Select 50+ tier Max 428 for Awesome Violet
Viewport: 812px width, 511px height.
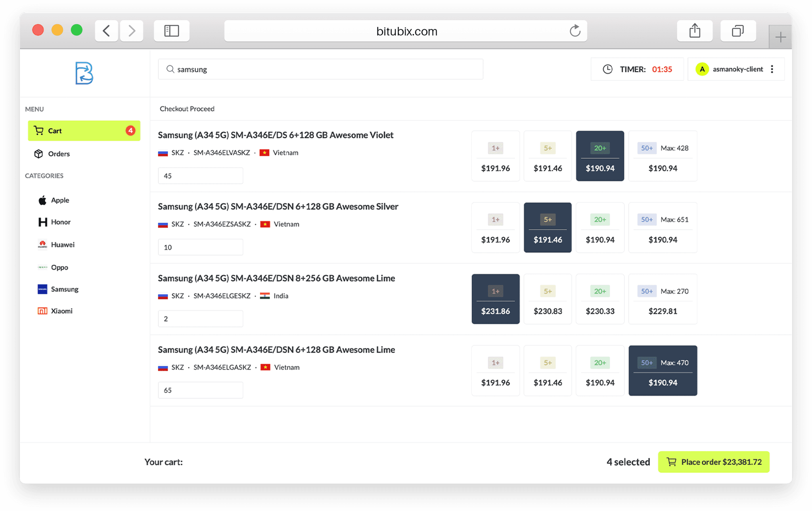click(x=663, y=156)
